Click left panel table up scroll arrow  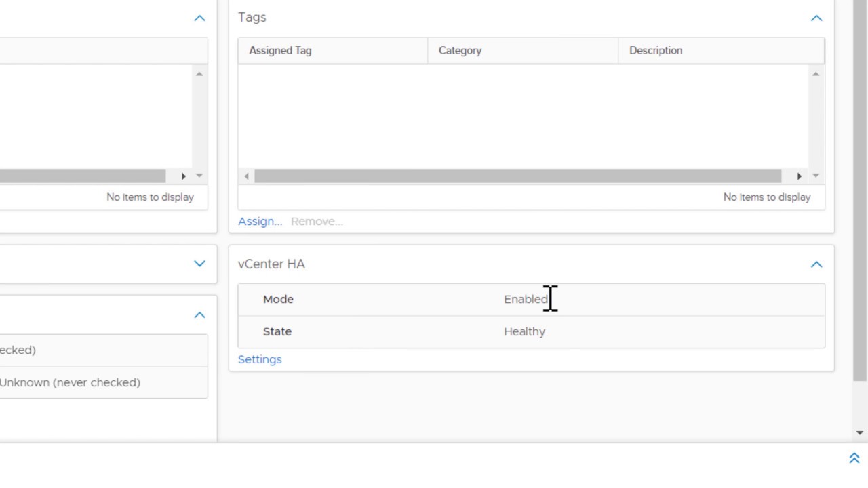[199, 74]
